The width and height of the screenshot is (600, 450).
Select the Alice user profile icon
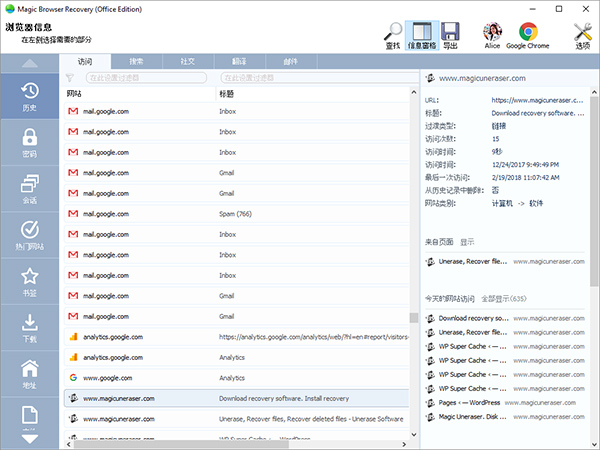492,36
